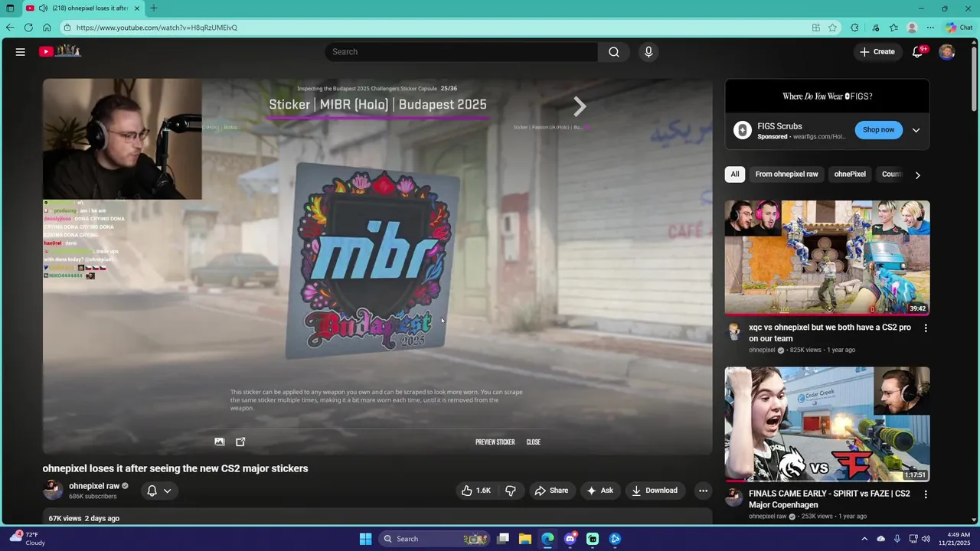Open the ohnepixel raw channel avatar
The image size is (980, 551).
coord(53,491)
